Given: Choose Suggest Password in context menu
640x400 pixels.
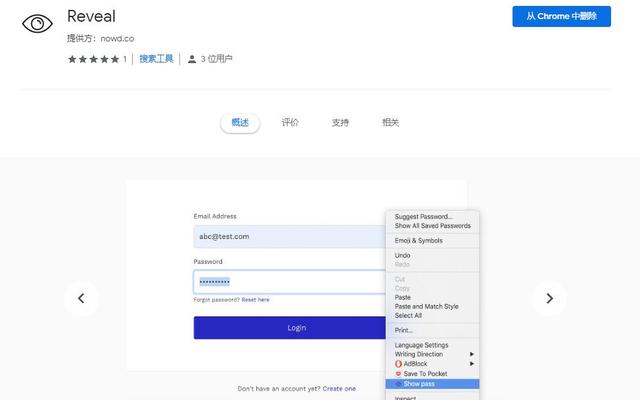Looking at the screenshot, I should click(423, 217).
